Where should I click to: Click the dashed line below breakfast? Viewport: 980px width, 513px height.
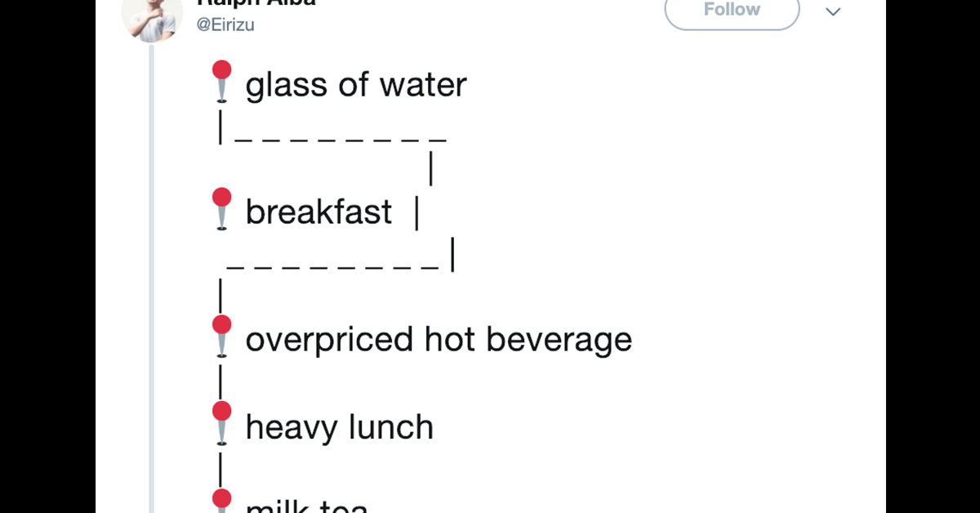point(333,268)
